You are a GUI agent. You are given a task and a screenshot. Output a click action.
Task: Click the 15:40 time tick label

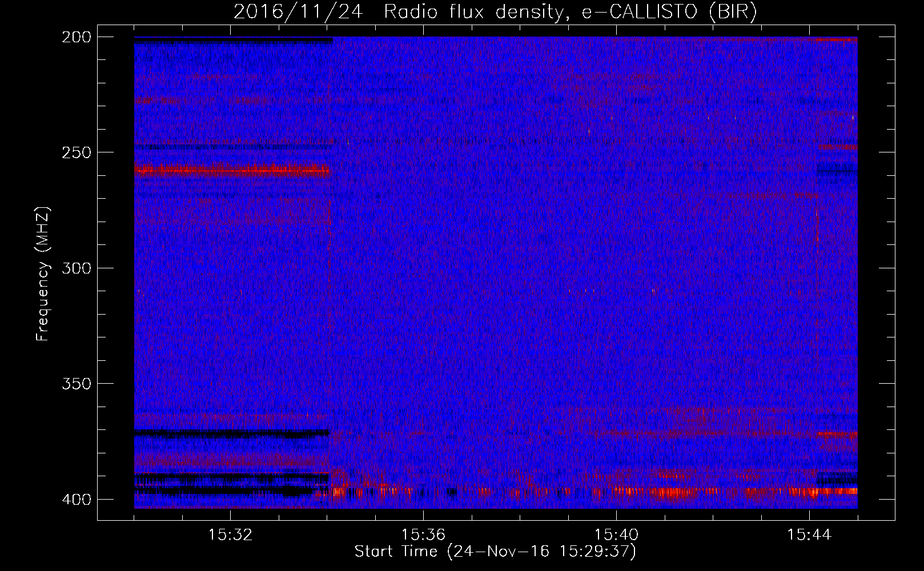616,535
